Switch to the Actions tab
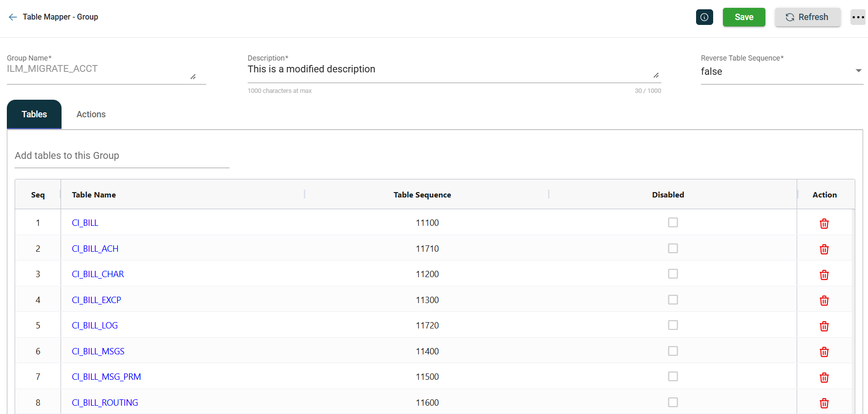Viewport: 868px width, 414px height. 91,114
